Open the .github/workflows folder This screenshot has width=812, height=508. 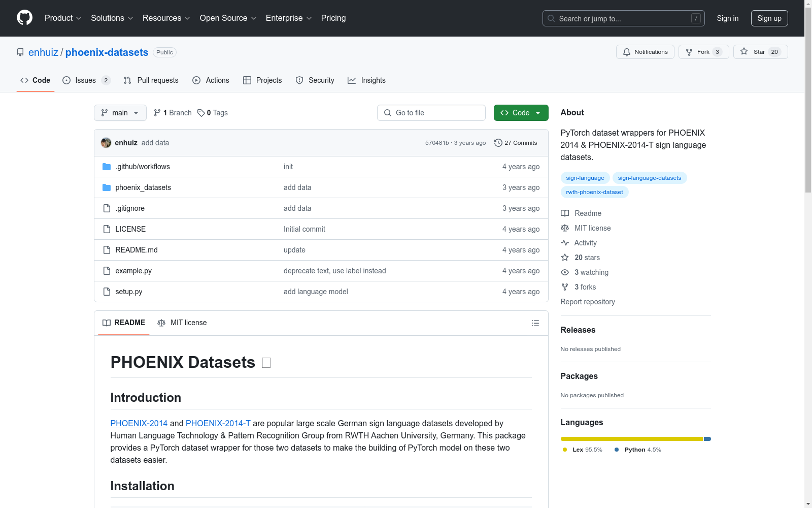143,167
